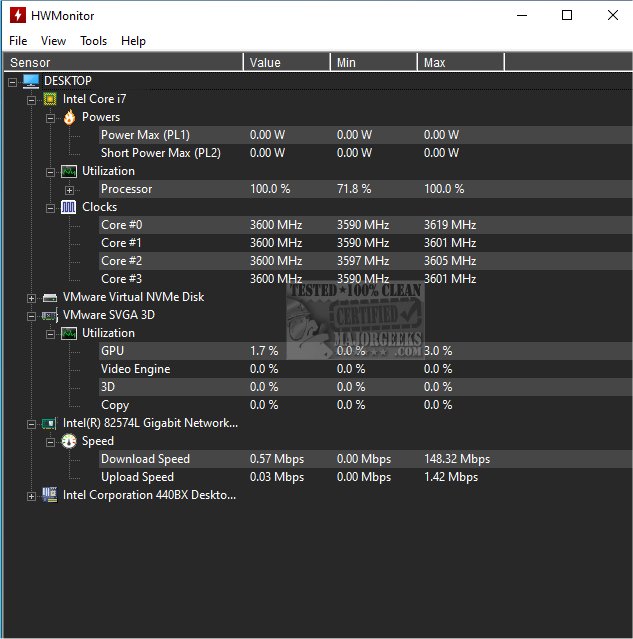Image resolution: width=633 pixels, height=639 pixels.
Task: Click the HWMonitor app icon in title bar
Action: (18, 15)
